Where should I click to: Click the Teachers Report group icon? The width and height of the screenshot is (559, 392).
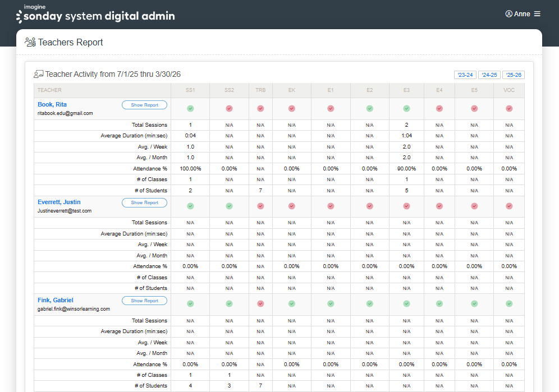click(x=30, y=41)
